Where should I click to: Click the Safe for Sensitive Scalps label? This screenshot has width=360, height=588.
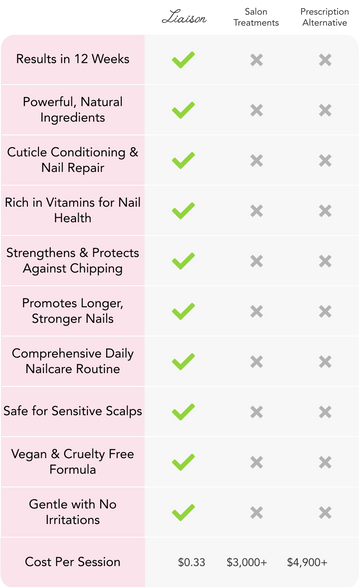pos(73,411)
